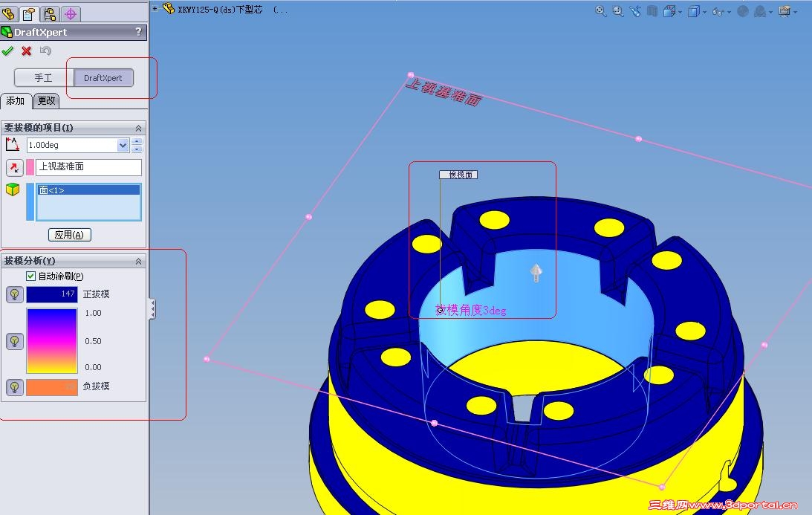The height and width of the screenshot is (515, 812).
Task: Toggle the gradient draft-range lightbulb
Action: [x=15, y=341]
